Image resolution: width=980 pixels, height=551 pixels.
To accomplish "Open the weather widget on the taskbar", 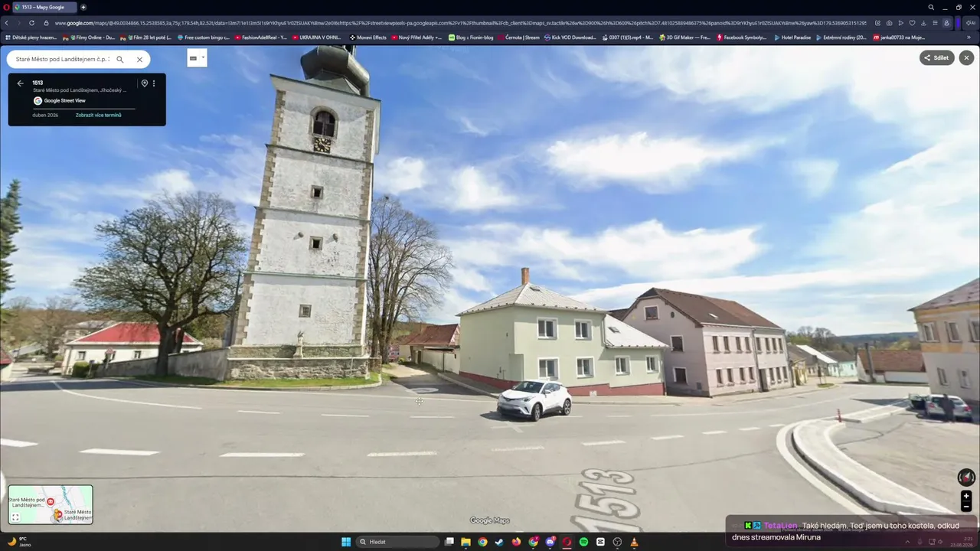I will pyautogui.click(x=18, y=542).
